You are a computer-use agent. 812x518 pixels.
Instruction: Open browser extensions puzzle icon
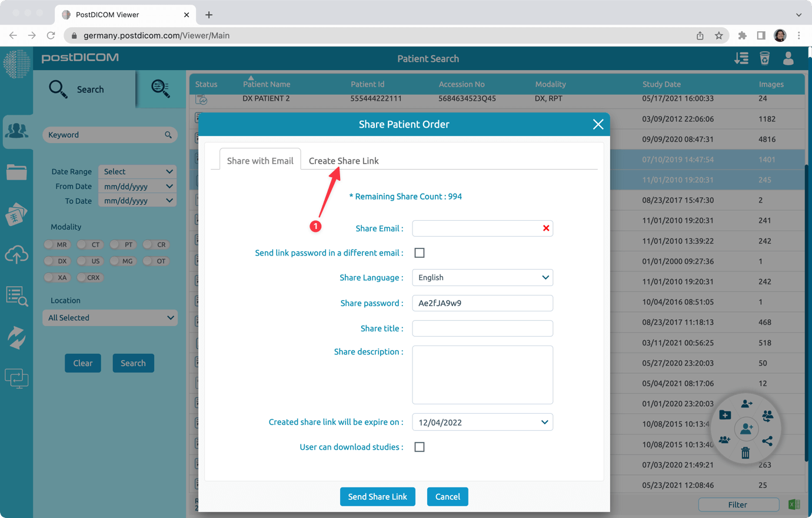pyautogui.click(x=743, y=35)
